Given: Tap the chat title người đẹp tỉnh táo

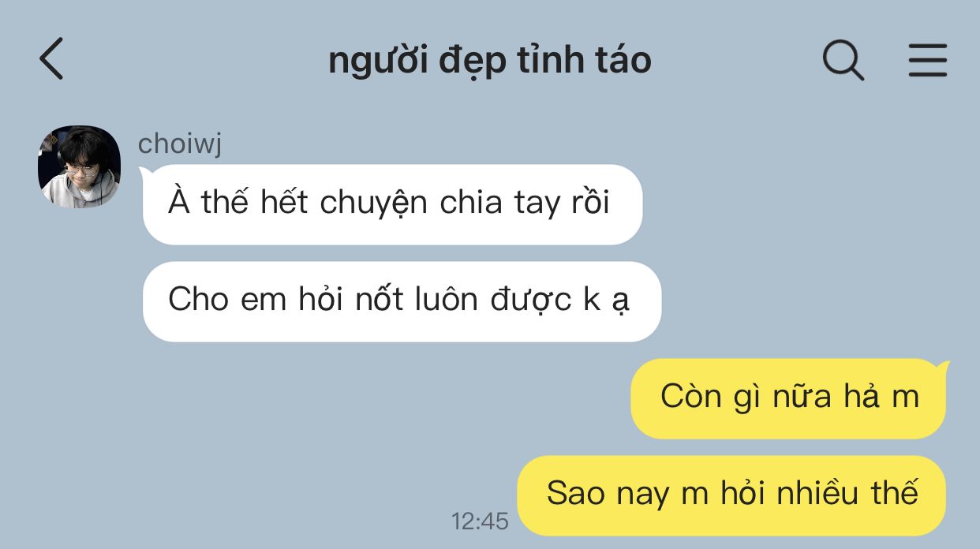Looking at the screenshot, I should point(490,61).
